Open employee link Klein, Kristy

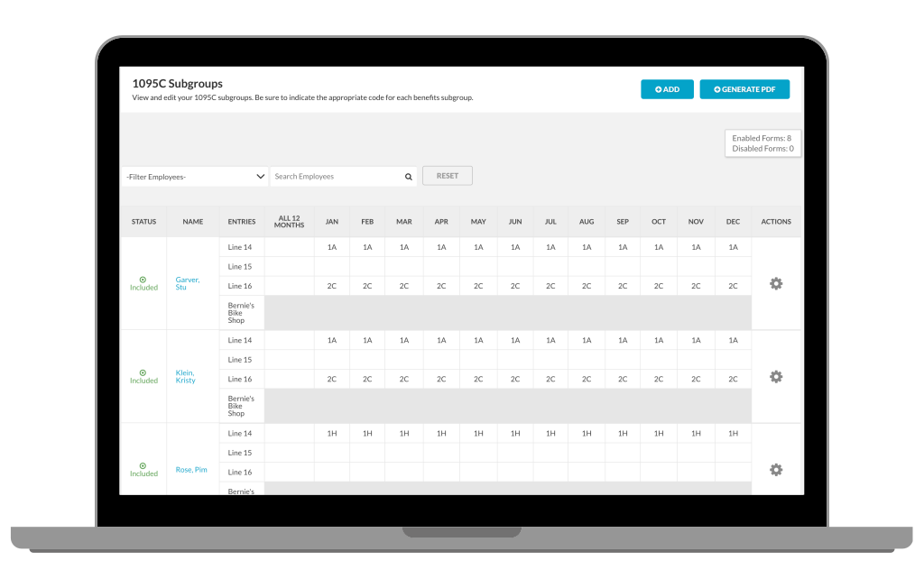pyautogui.click(x=185, y=376)
